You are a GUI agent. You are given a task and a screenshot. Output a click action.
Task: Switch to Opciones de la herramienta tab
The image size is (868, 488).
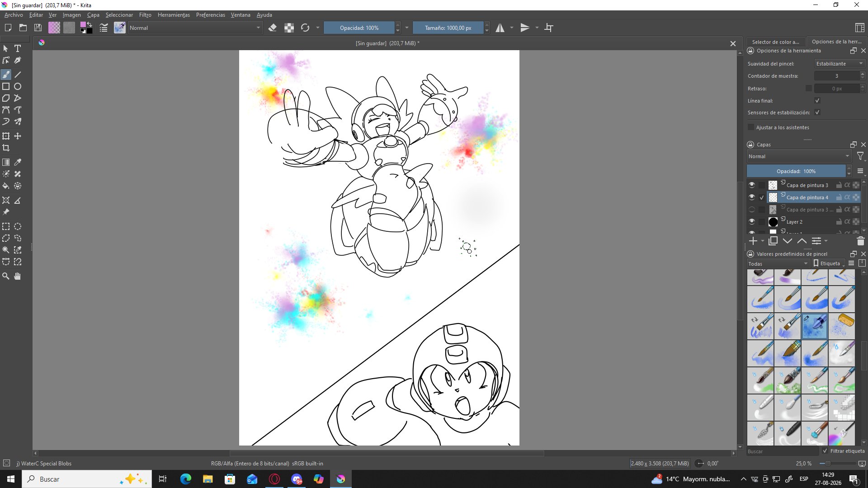[836, 42]
